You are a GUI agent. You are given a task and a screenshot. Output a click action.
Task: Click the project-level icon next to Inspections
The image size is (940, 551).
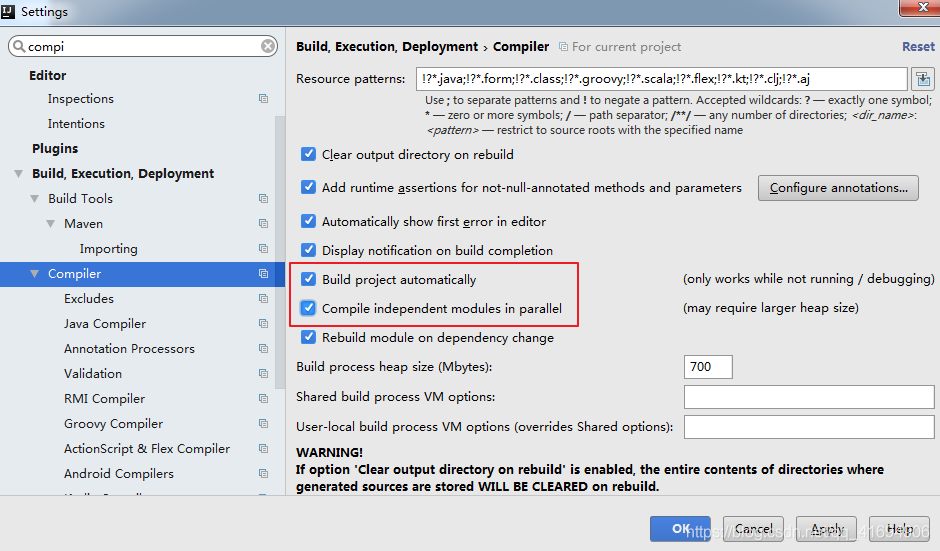[263, 98]
